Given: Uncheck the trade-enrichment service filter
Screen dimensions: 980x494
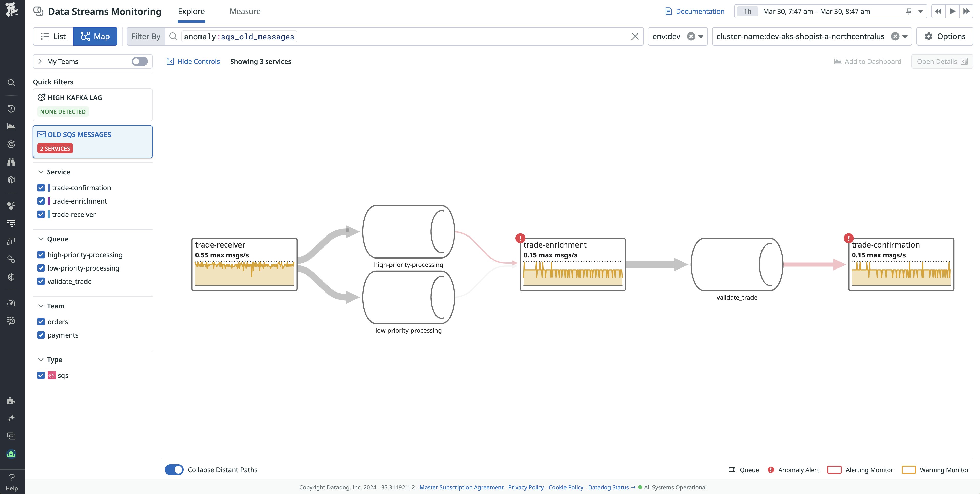Looking at the screenshot, I should tap(41, 201).
